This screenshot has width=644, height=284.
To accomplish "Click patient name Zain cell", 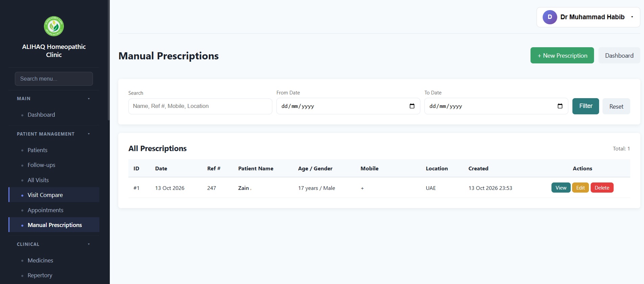I will (x=245, y=188).
